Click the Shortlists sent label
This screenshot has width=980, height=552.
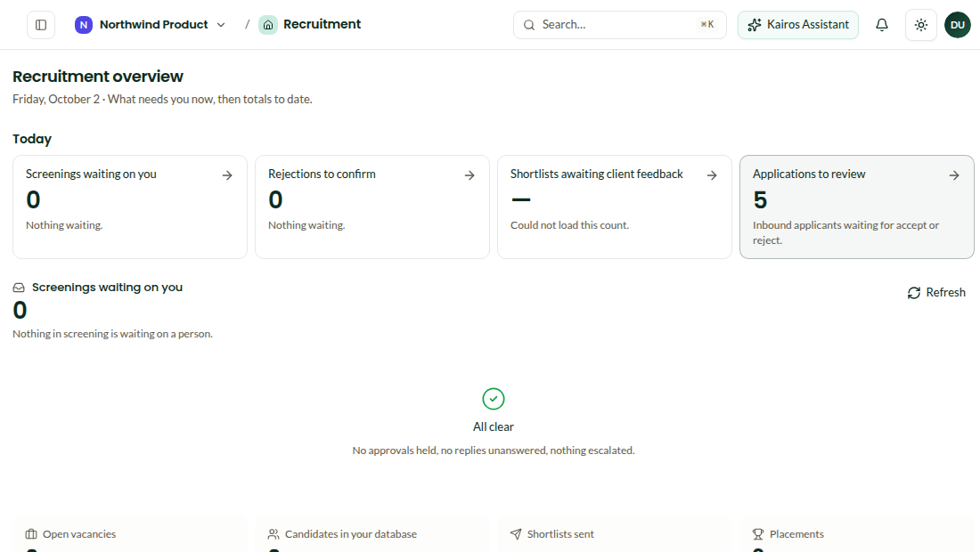560,534
